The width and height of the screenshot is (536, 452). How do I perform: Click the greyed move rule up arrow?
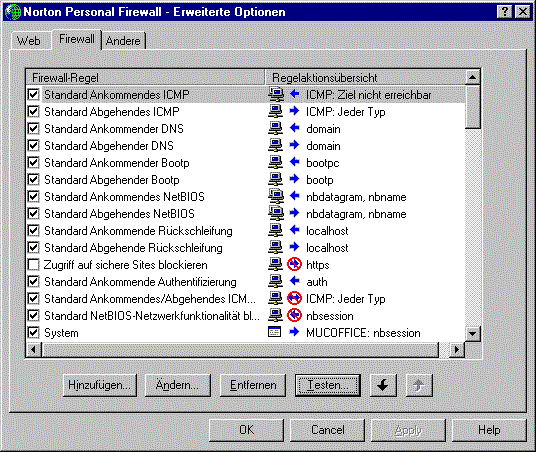[419, 385]
